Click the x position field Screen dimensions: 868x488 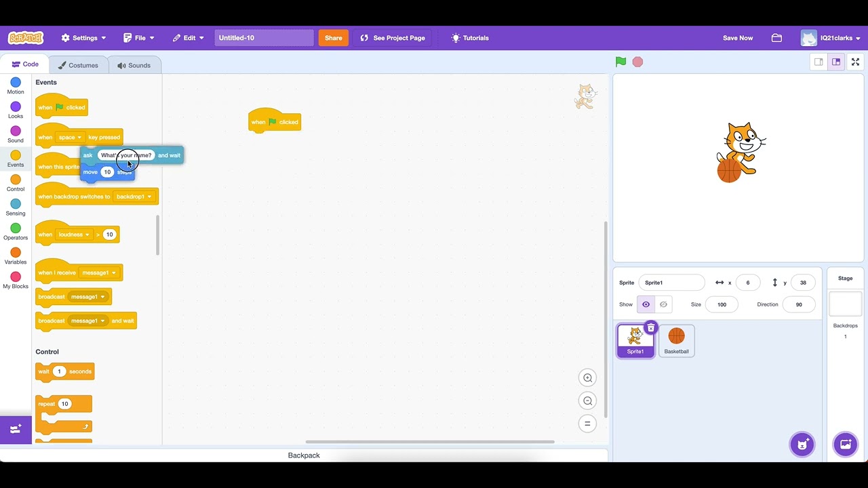748,283
